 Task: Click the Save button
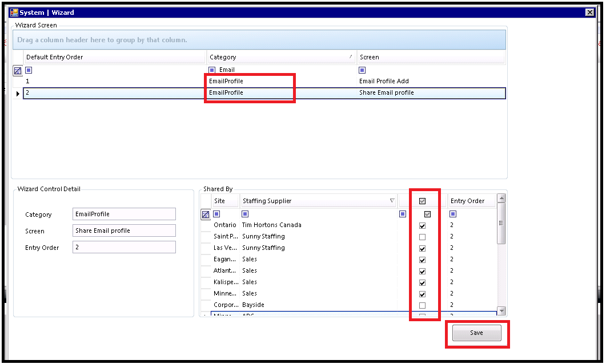tap(476, 333)
